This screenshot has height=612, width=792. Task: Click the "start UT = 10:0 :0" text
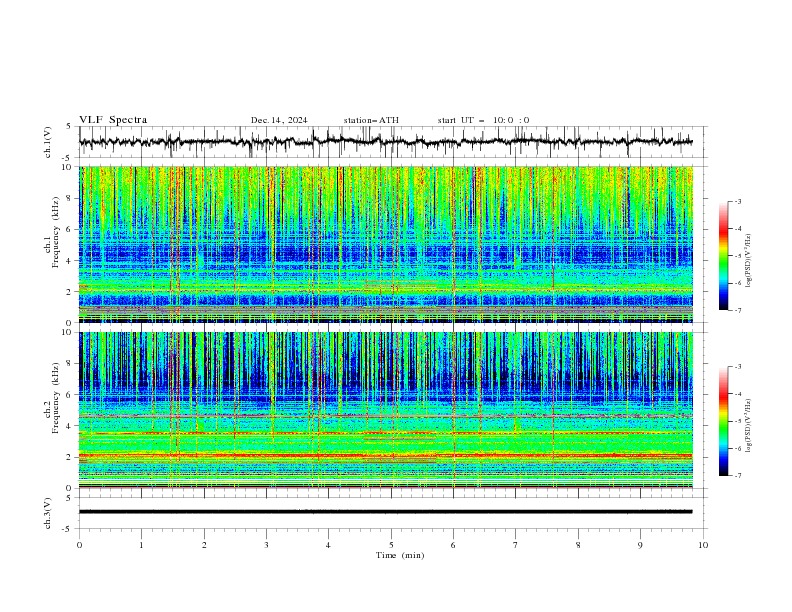pyautogui.click(x=483, y=120)
